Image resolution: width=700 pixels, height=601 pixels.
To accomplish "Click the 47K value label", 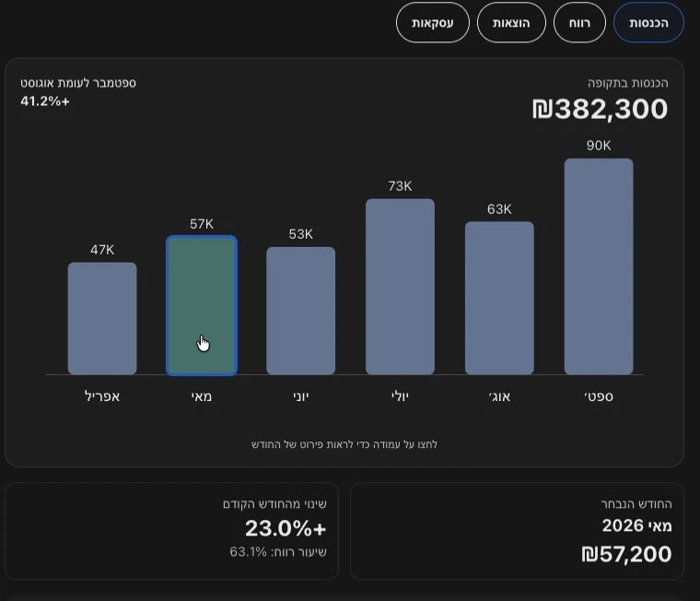I will pyautogui.click(x=102, y=250).
